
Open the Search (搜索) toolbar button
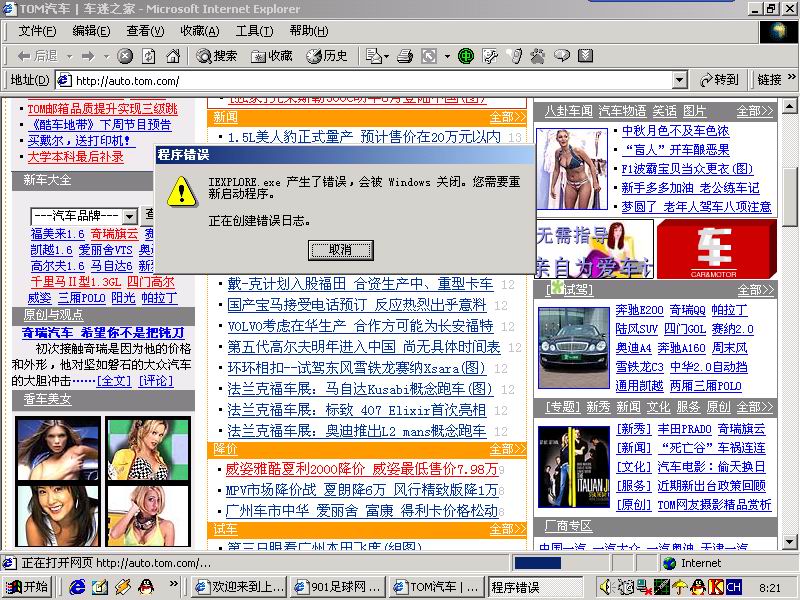tap(217, 56)
